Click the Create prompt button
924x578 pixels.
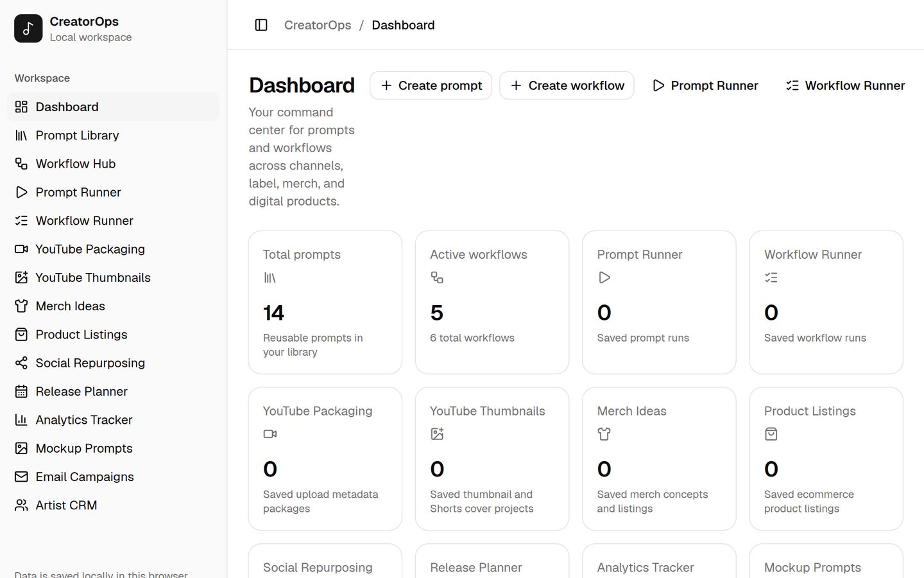[431, 85]
